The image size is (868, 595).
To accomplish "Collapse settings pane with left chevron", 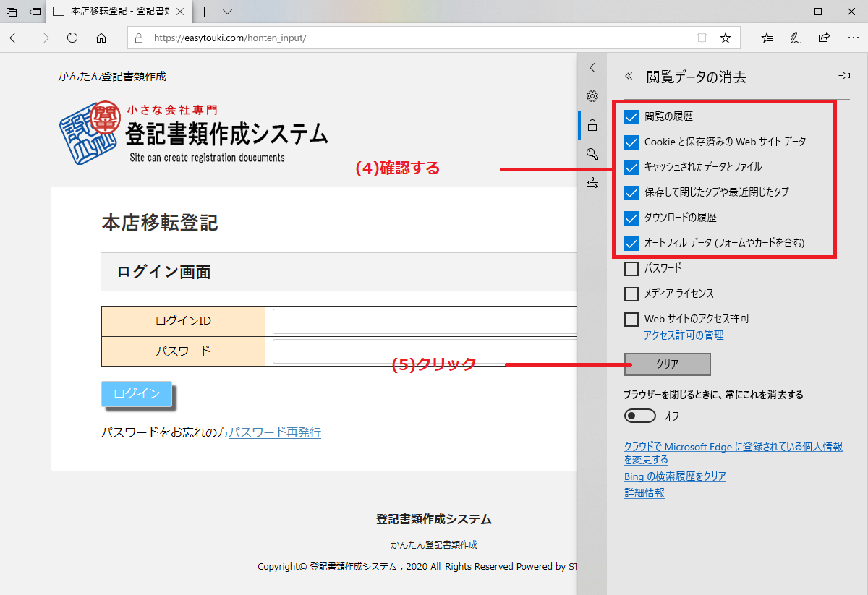I will tap(592, 68).
